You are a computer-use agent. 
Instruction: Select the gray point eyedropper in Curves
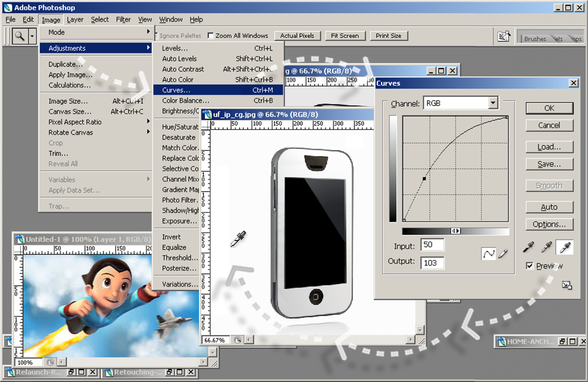[547, 247]
